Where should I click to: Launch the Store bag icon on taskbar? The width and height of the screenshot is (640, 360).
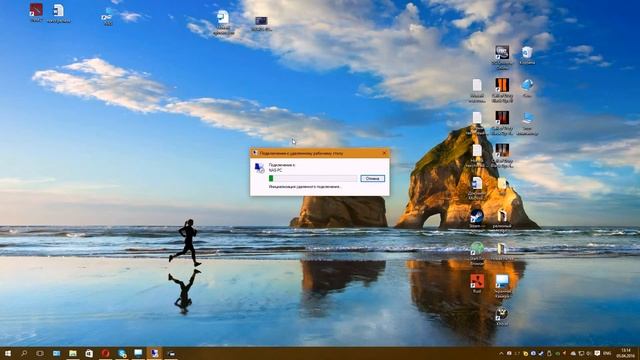[89, 353]
